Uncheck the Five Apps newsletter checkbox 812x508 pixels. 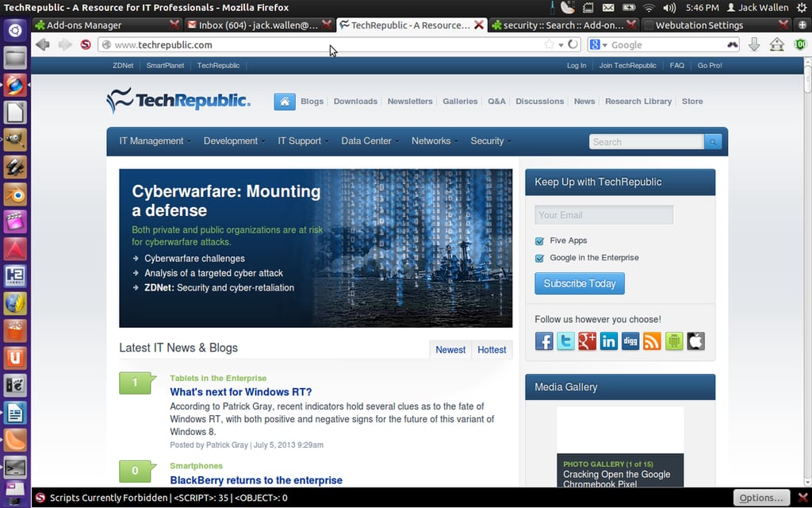pos(539,241)
